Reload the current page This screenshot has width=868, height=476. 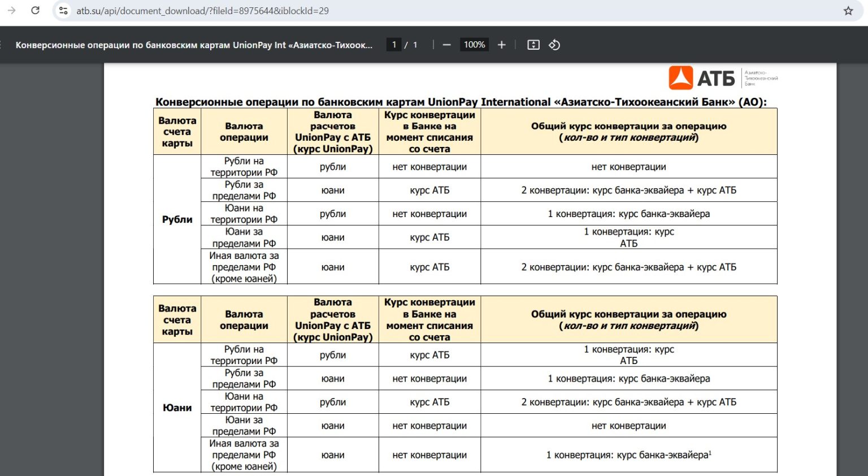click(x=35, y=11)
